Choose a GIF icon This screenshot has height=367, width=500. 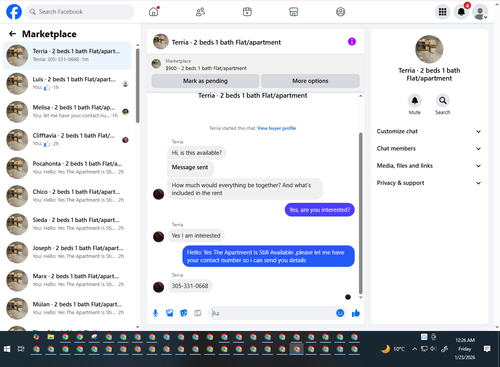coord(198,313)
